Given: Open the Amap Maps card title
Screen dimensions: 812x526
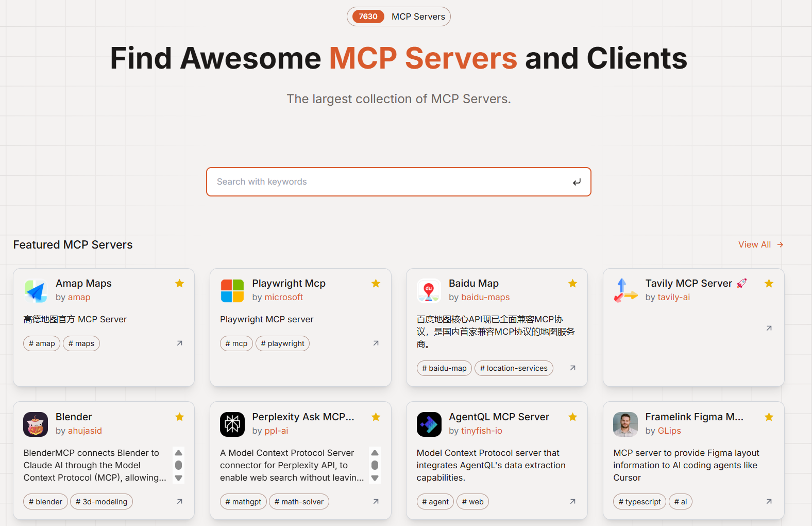Looking at the screenshot, I should click(x=83, y=283).
